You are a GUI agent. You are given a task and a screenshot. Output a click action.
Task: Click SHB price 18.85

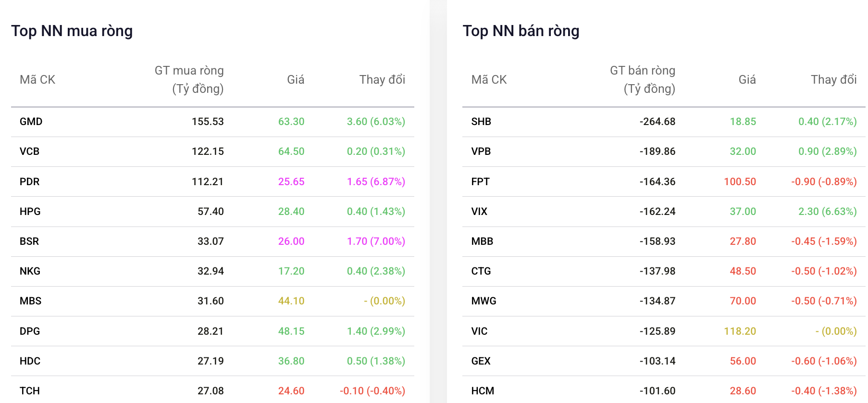pos(743,122)
